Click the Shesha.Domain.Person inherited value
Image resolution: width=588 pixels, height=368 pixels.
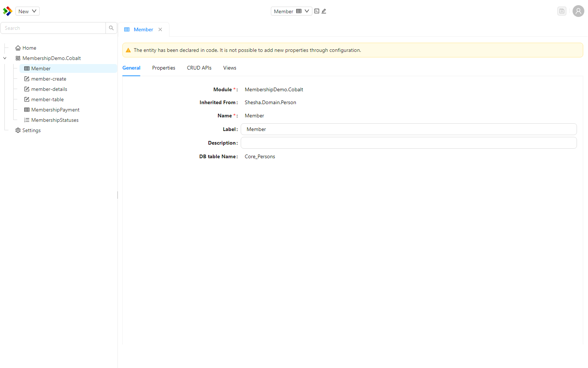point(270,102)
